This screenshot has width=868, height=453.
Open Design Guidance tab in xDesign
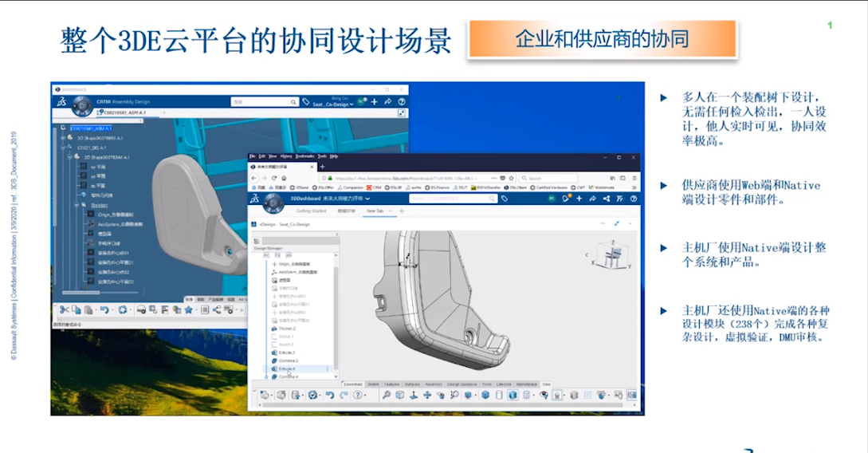click(461, 384)
